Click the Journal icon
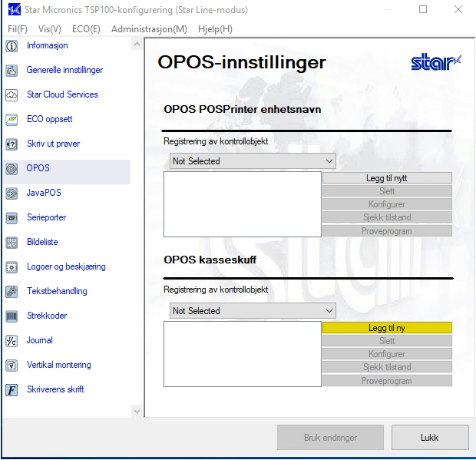The width and height of the screenshot is (476, 460). 12,341
